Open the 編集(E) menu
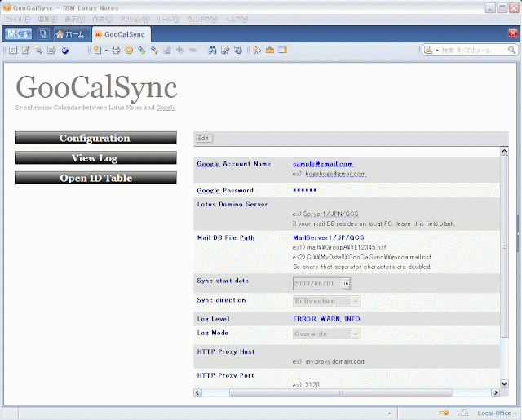This screenshot has width=522, height=420. (47, 20)
